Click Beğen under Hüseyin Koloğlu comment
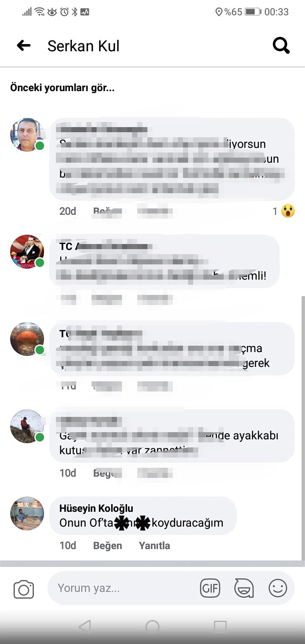Image resolution: width=305 pixels, height=644 pixels. coord(108,546)
